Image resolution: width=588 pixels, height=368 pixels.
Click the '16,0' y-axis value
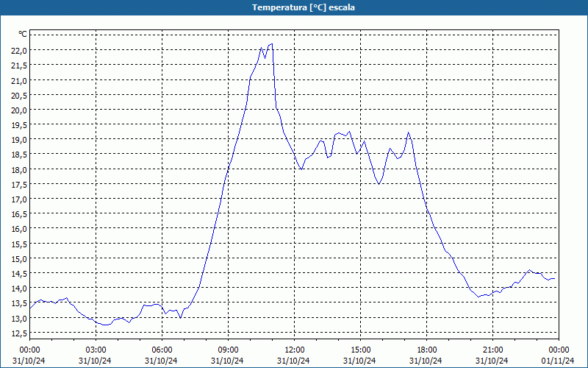[19, 229]
